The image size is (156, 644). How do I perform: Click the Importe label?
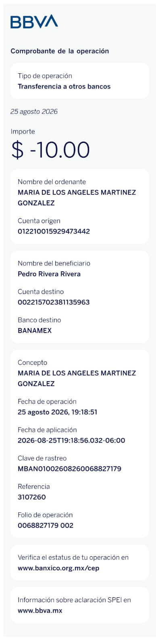(x=23, y=132)
